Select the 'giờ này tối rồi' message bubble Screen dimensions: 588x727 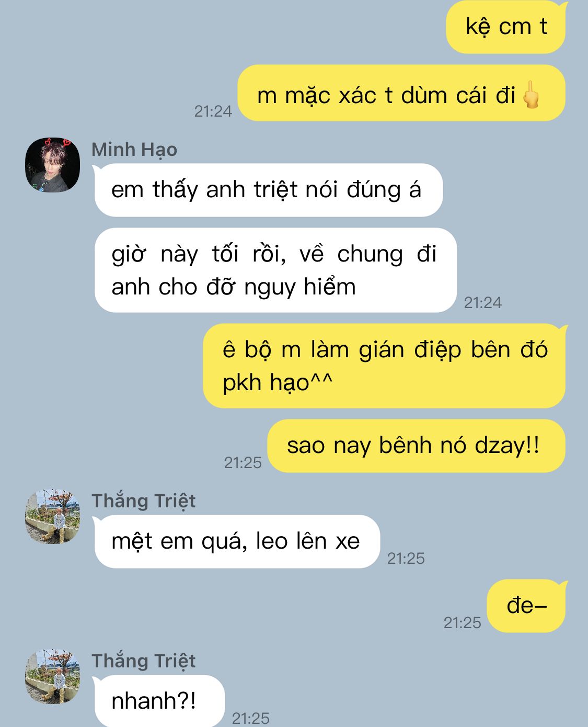[x=275, y=270]
